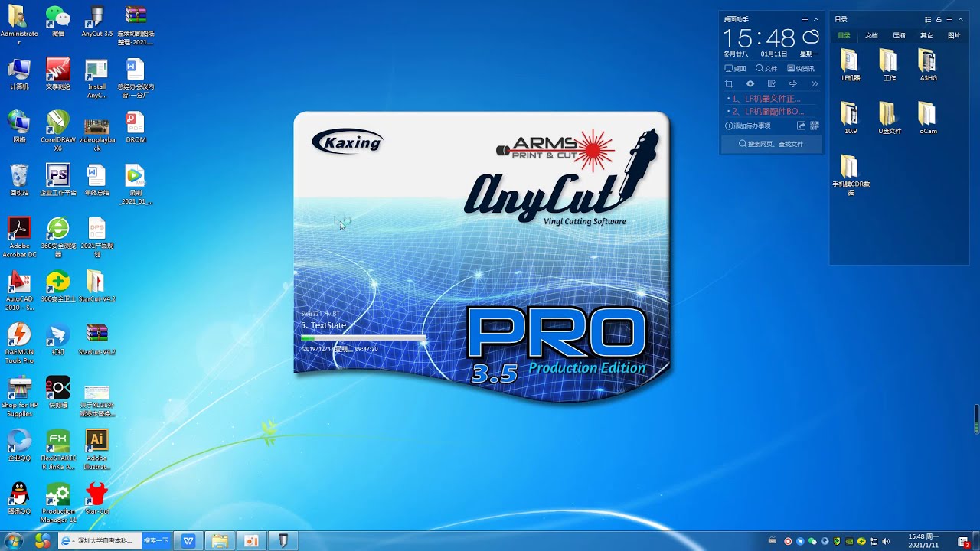Open the AnyCut 3.5 desktop shortcut

(x=96, y=22)
